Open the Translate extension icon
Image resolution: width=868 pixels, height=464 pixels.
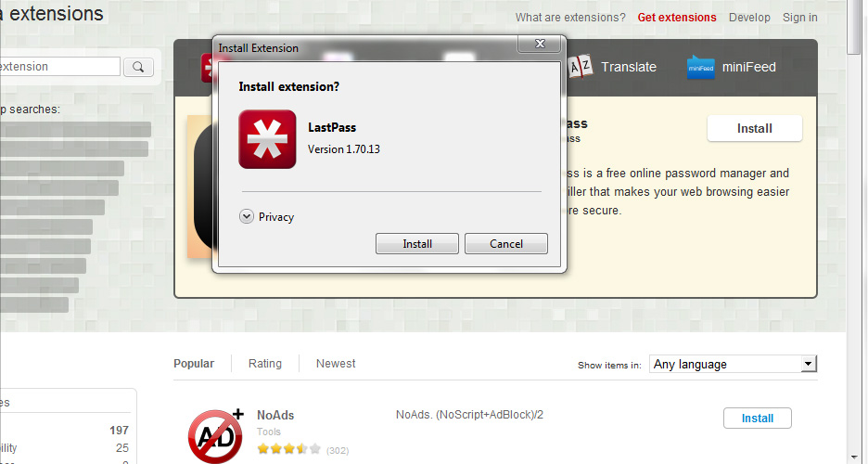click(x=580, y=67)
